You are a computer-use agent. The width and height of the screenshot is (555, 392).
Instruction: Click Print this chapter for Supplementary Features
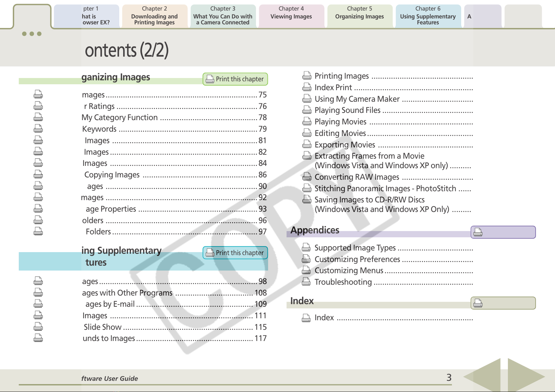click(x=235, y=253)
